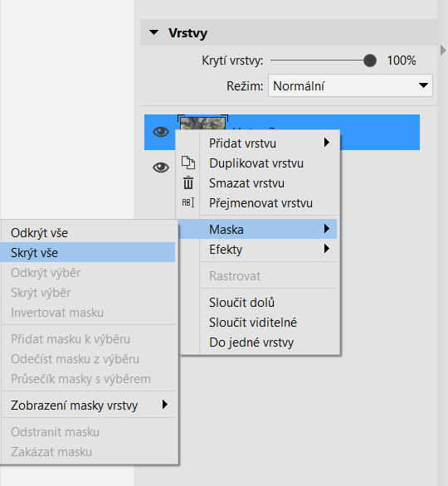Expand the Přidat vrstvu submenu arrow
448x486 pixels.
[327, 143]
